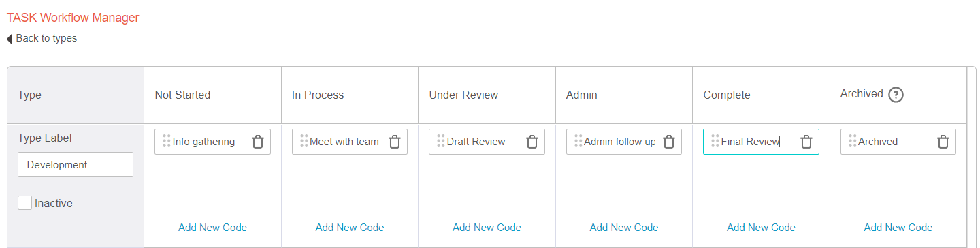Viewport: 980px width, 248px height.
Task: Add New Code in Under Review column
Action: click(487, 228)
